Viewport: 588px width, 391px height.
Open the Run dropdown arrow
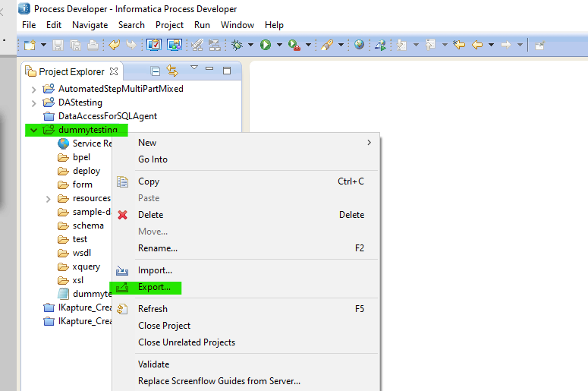(x=279, y=45)
